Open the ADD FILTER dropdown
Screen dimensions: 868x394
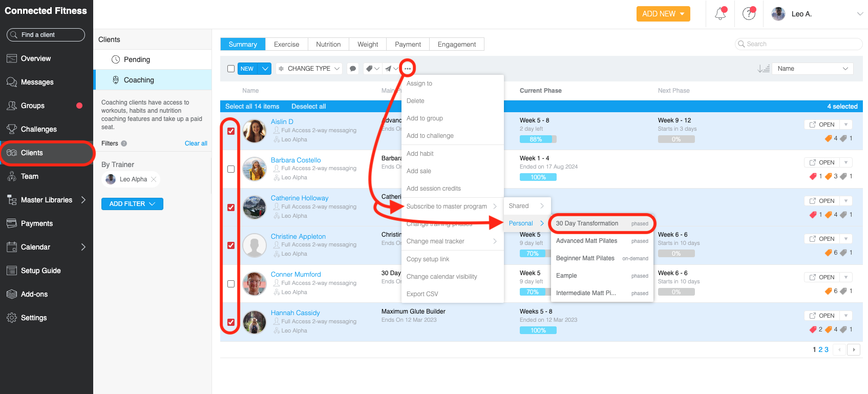(x=132, y=204)
